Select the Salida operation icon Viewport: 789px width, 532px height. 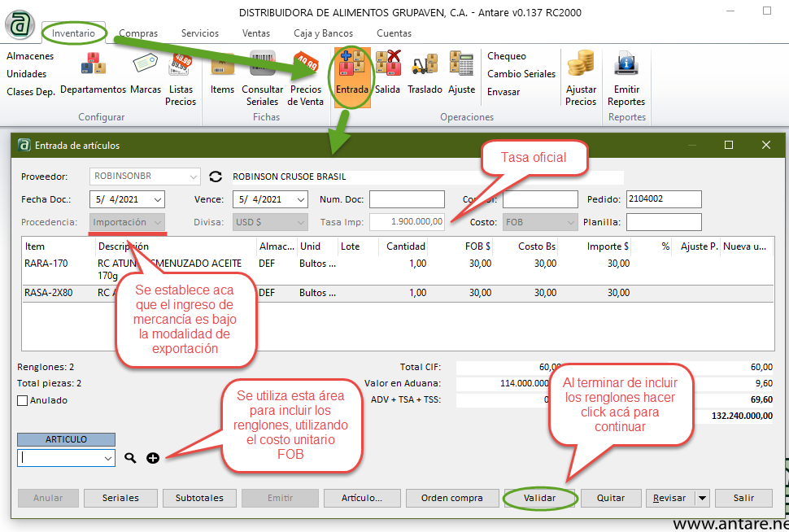point(388,64)
